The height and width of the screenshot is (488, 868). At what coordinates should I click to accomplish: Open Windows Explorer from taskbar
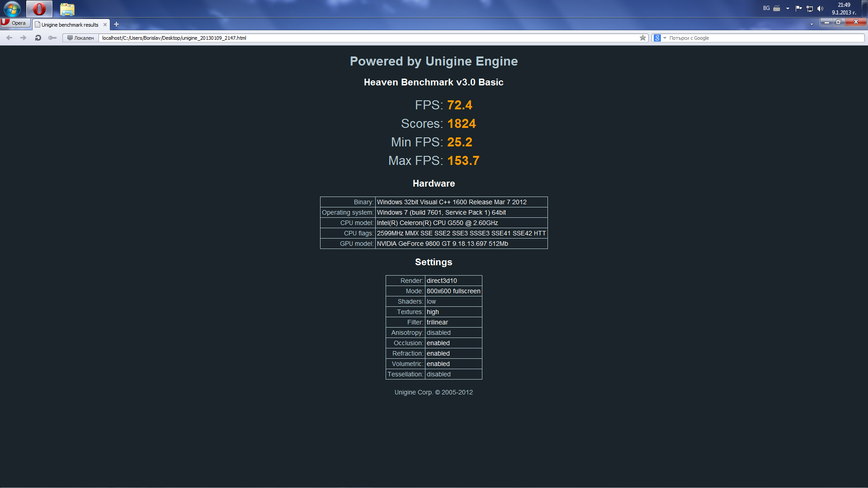[67, 9]
